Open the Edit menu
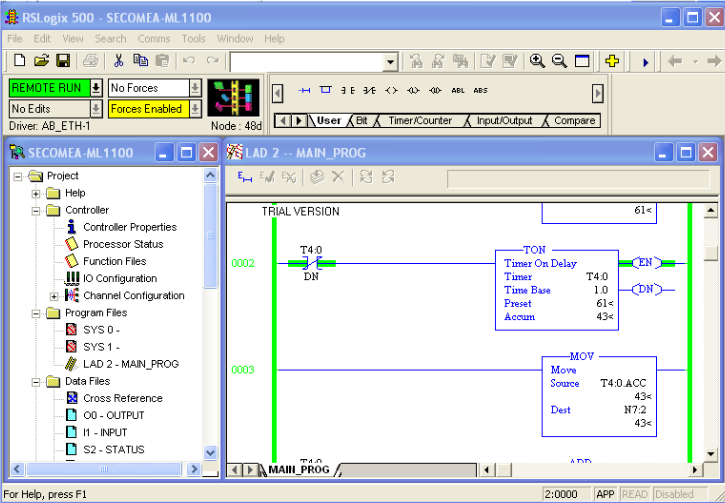 [x=42, y=39]
